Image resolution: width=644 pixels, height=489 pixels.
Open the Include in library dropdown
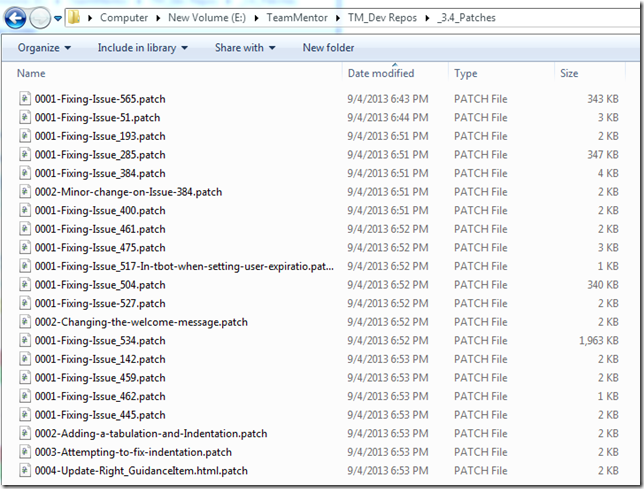pyautogui.click(x=143, y=47)
